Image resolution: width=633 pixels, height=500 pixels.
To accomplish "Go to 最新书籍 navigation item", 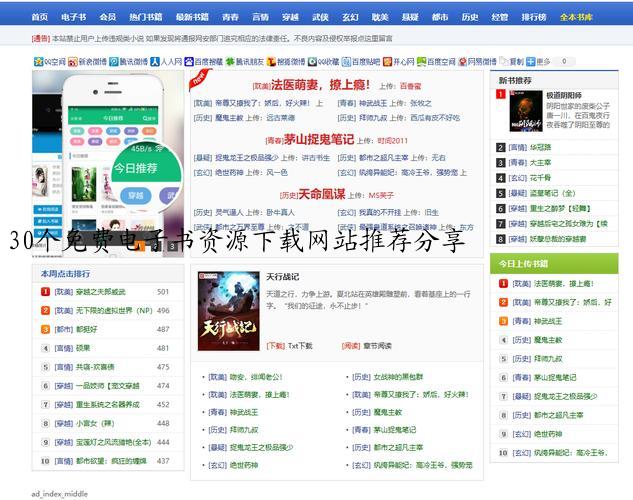I will coord(192,17).
